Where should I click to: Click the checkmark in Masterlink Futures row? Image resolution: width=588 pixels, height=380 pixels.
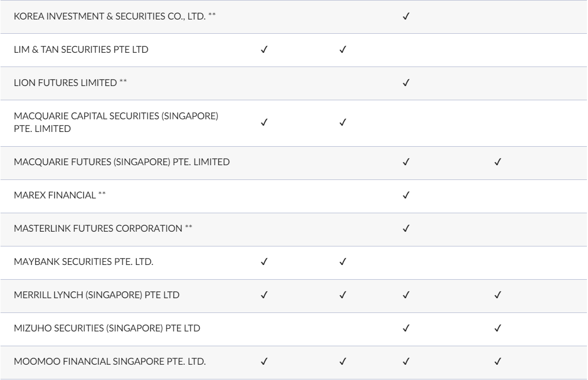click(406, 229)
